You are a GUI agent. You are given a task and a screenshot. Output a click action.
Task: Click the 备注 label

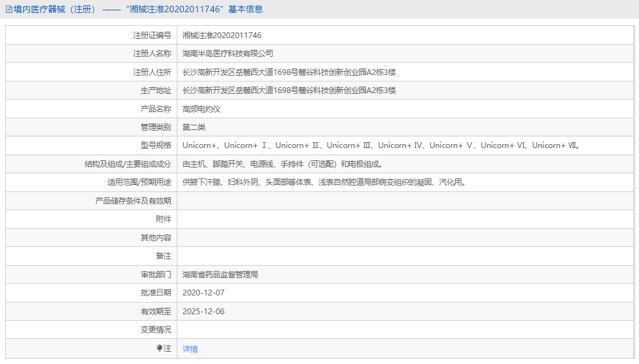163,256
